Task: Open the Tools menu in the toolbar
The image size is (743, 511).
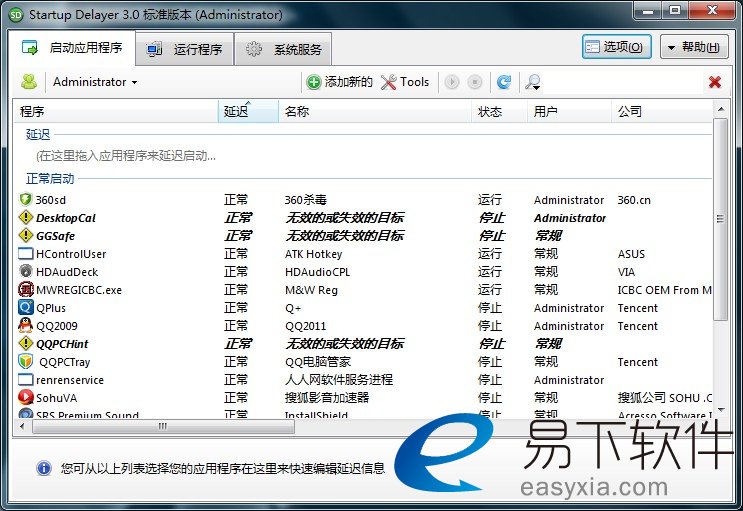Action: coord(405,82)
